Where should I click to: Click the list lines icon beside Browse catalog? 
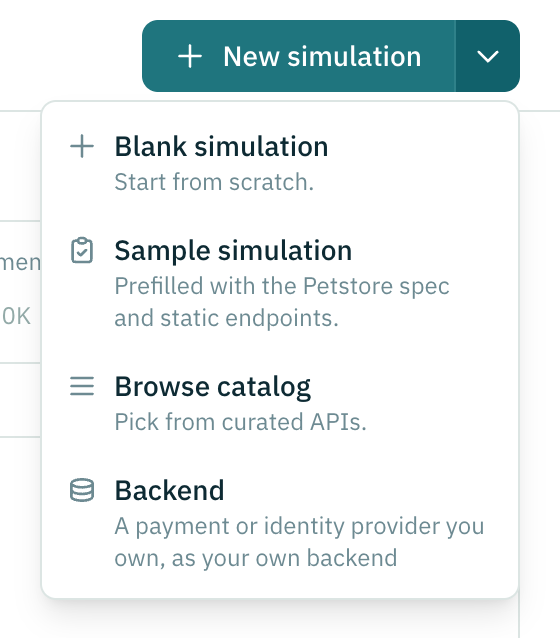[x=82, y=386]
